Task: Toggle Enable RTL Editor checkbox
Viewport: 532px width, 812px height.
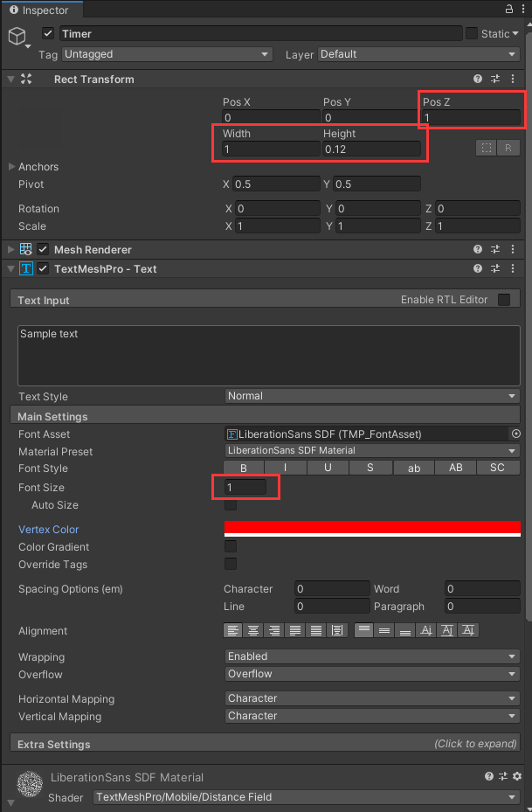Action: 504,300
